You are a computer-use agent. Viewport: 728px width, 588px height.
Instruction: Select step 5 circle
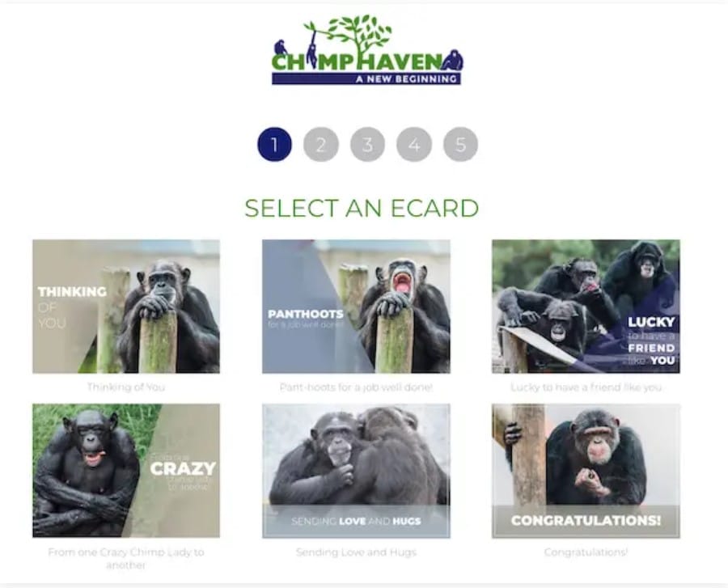point(460,144)
